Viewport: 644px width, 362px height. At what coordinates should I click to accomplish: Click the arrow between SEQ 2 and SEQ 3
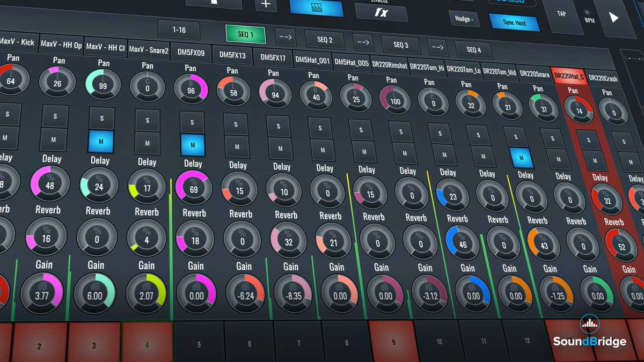363,42
